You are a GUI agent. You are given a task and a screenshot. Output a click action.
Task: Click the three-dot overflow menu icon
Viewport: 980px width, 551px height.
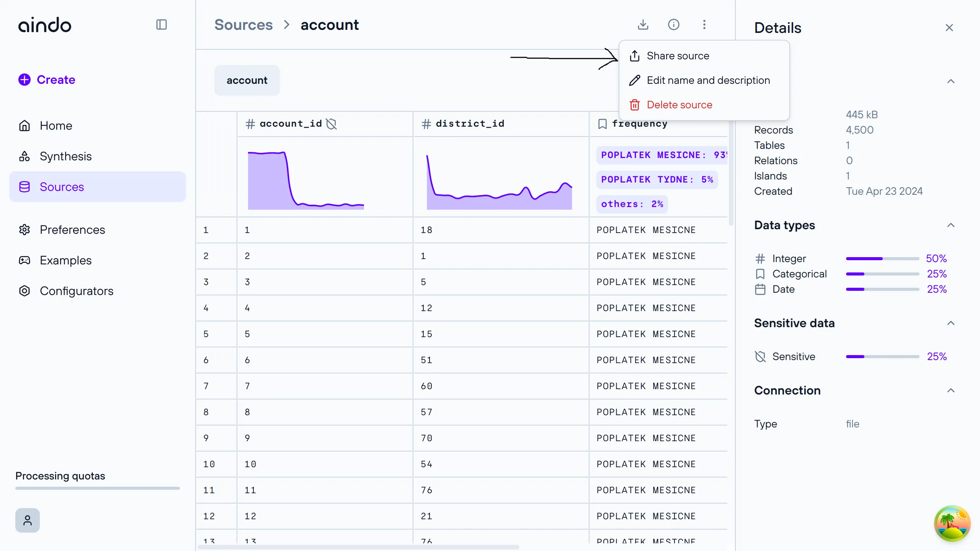(x=704, y=24)
